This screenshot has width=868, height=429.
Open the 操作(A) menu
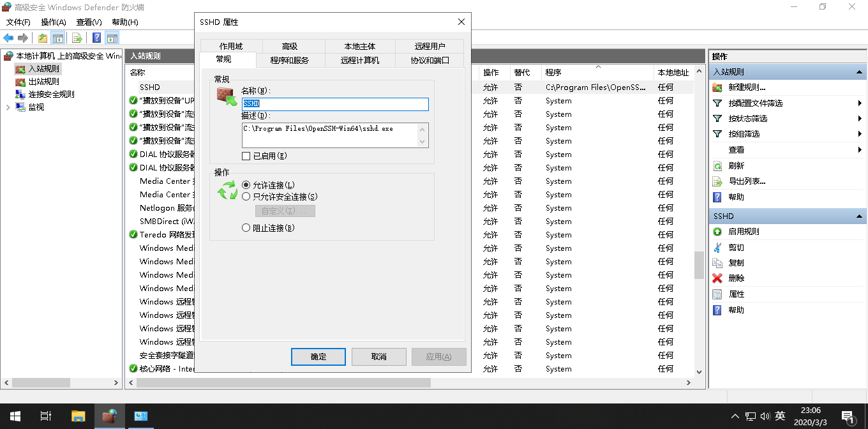coord(54,22)
